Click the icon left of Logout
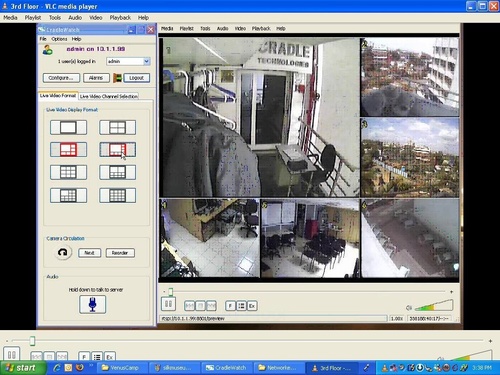The image size is (500, 375). (117, 78)
